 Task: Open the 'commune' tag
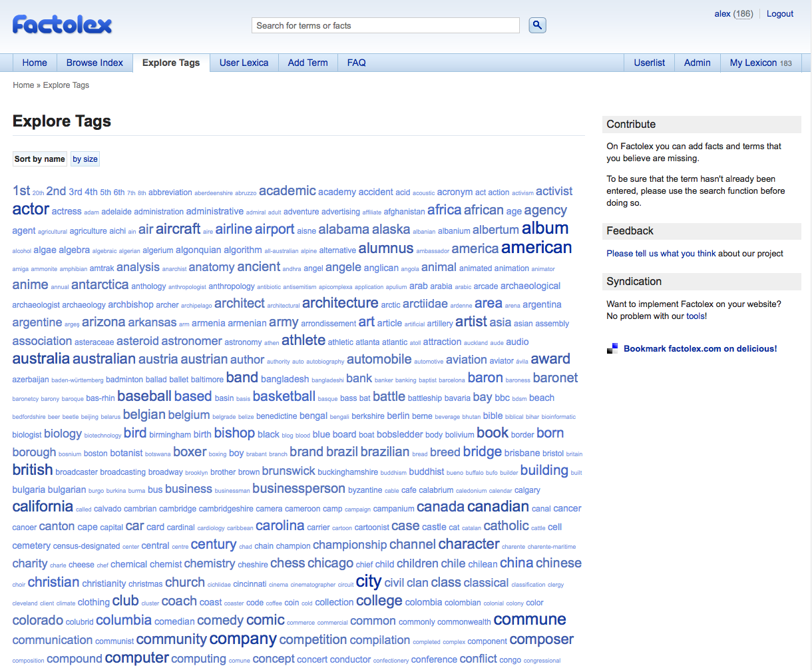tap(530, 619)
